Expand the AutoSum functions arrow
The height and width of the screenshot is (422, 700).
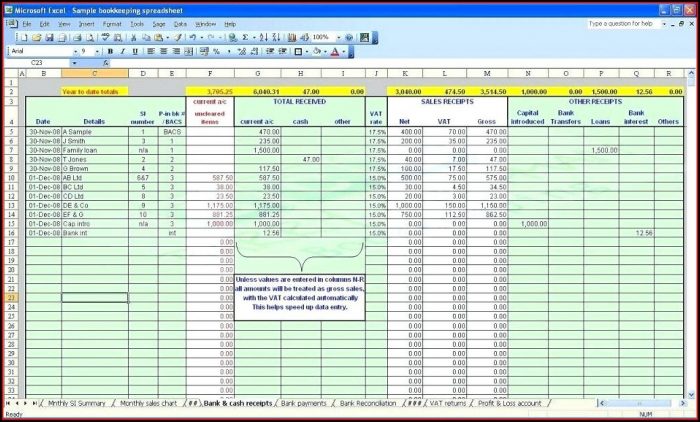click(x=254, y=38)
